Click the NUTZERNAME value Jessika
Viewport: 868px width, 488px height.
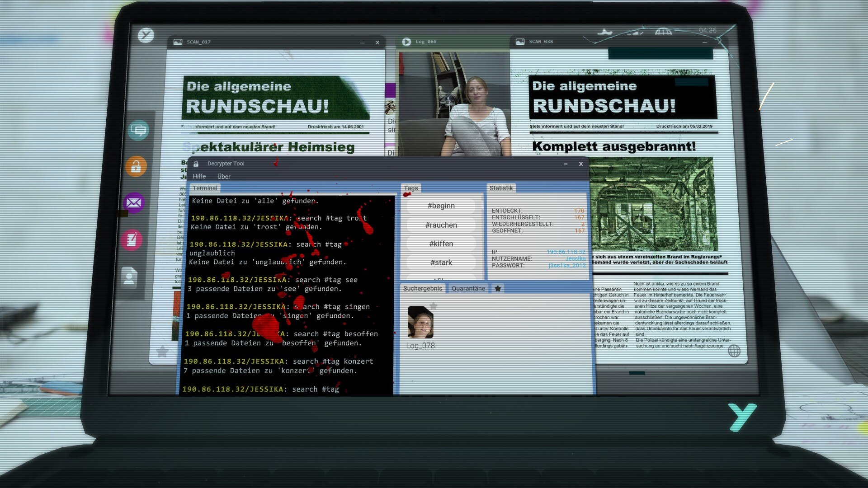tap(575, 258)
